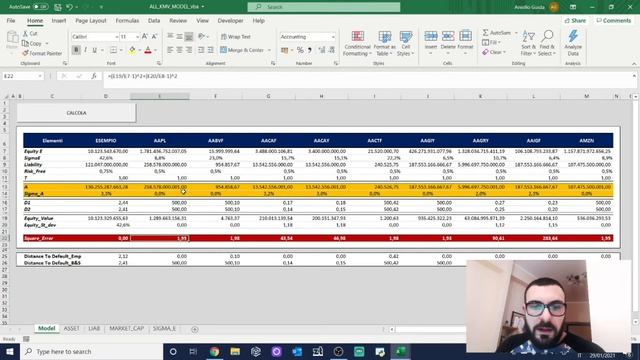Open the Page Layout tab
The image size is (640, 360).
(x=91, y=20)
